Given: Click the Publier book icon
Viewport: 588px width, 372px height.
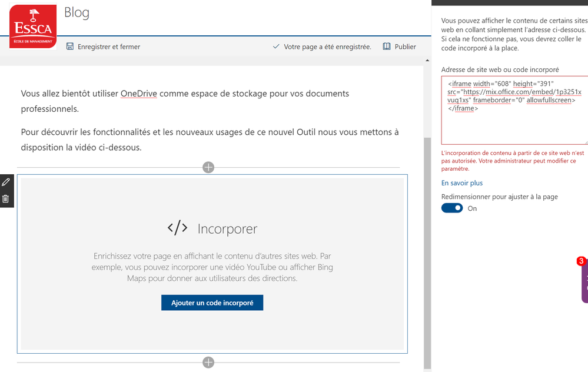Looking at the screenshot, I should coord(387,46).
